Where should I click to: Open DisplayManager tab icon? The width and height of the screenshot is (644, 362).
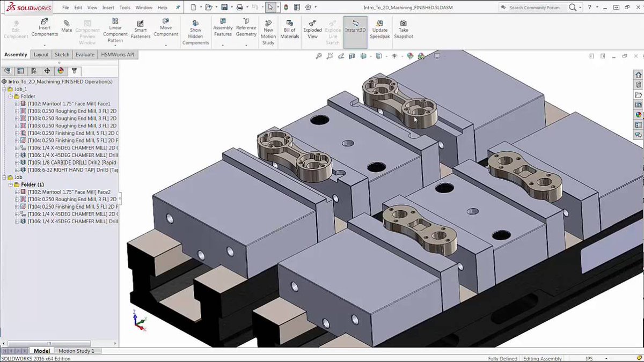coord(61,71)
